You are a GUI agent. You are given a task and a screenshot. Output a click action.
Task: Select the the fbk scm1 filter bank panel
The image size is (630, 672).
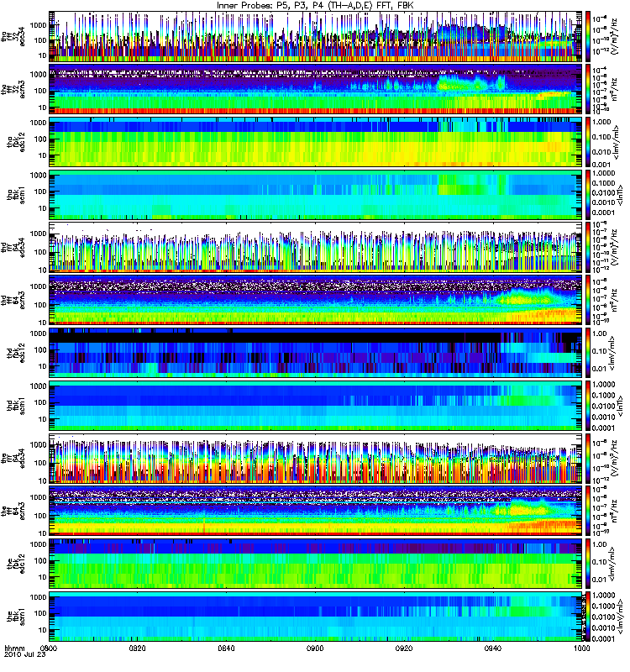(316, 616)
